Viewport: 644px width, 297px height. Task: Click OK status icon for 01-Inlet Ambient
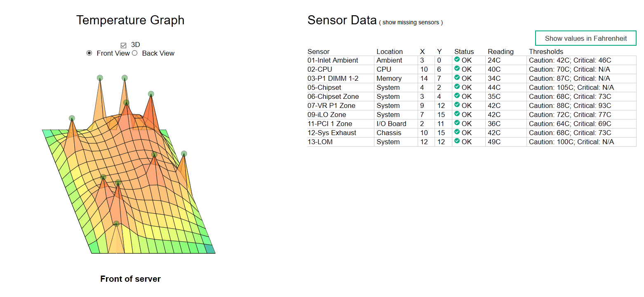pos(457,60)
